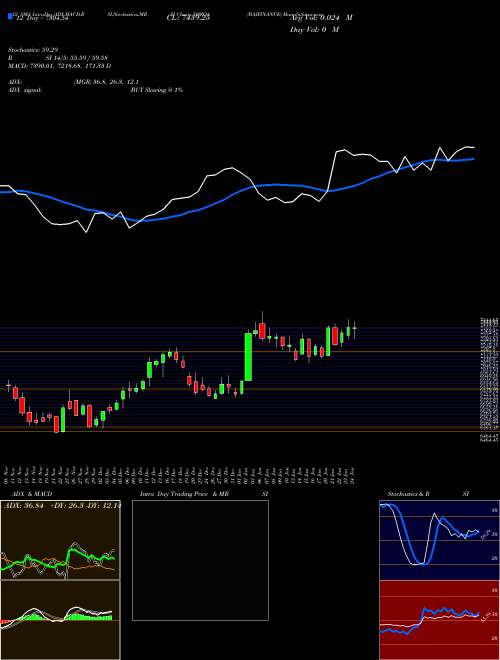Image resolution: width=500 pixels, height=660 pixels.
Task: Open the blue Stochastics mini chart
Action: pos(439,540)
